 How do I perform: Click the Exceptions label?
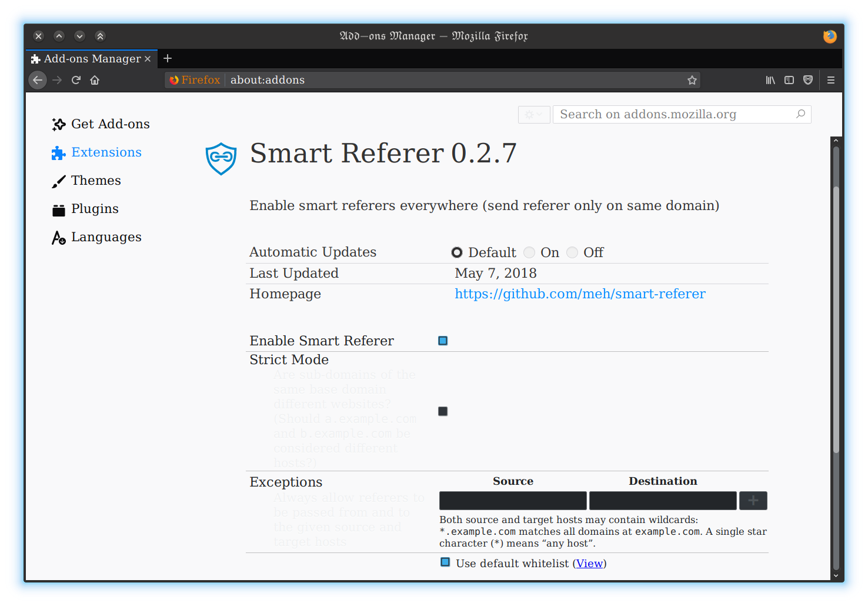286,482
